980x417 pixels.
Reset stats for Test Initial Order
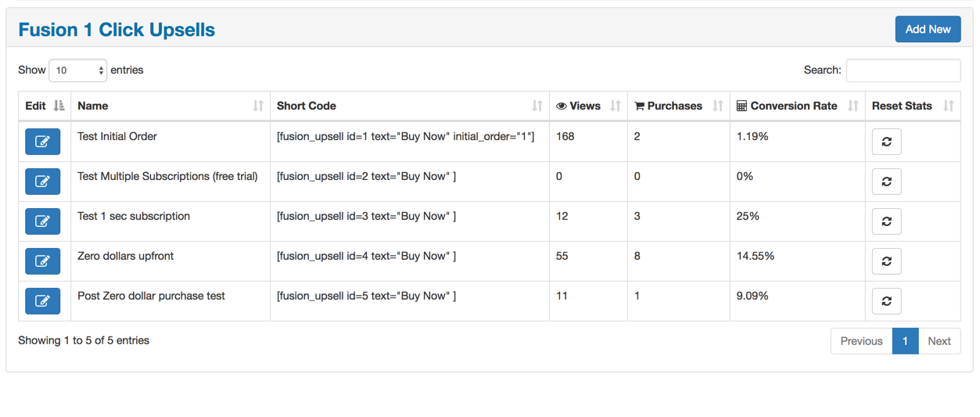pyautogui.click(x=886, y=142)
